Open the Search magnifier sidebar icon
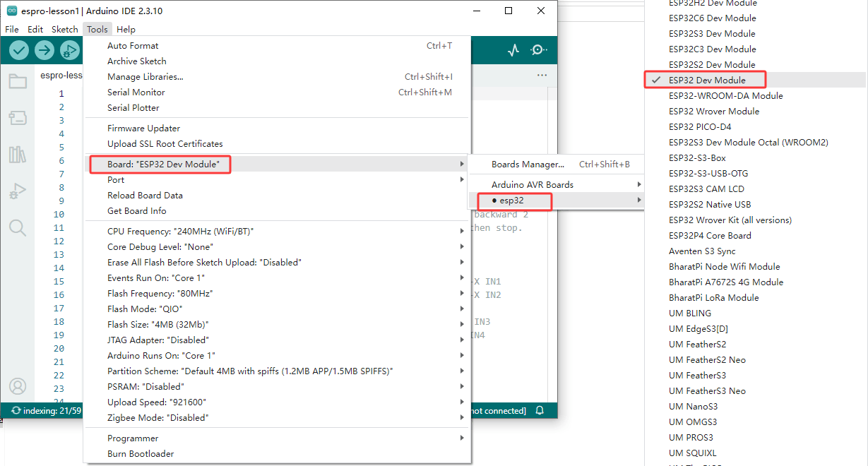 pos(18,227)
